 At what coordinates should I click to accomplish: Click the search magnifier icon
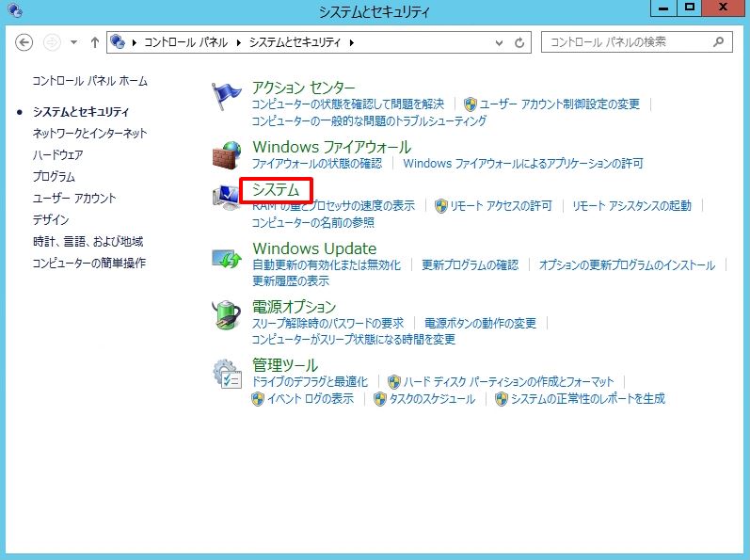pyautogui.click(x=718, y=42)
